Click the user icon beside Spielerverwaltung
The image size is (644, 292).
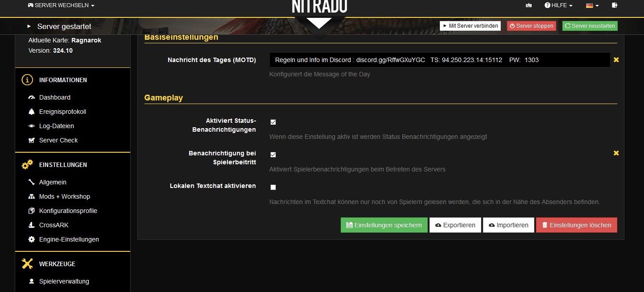click(x=31, y=281)
